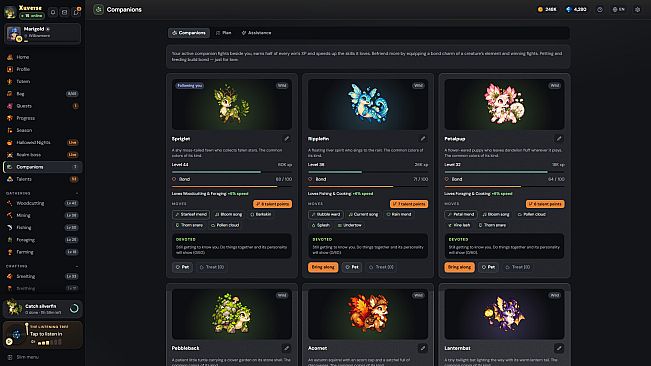Bring along Petalpup

click(x=459, y=267)
